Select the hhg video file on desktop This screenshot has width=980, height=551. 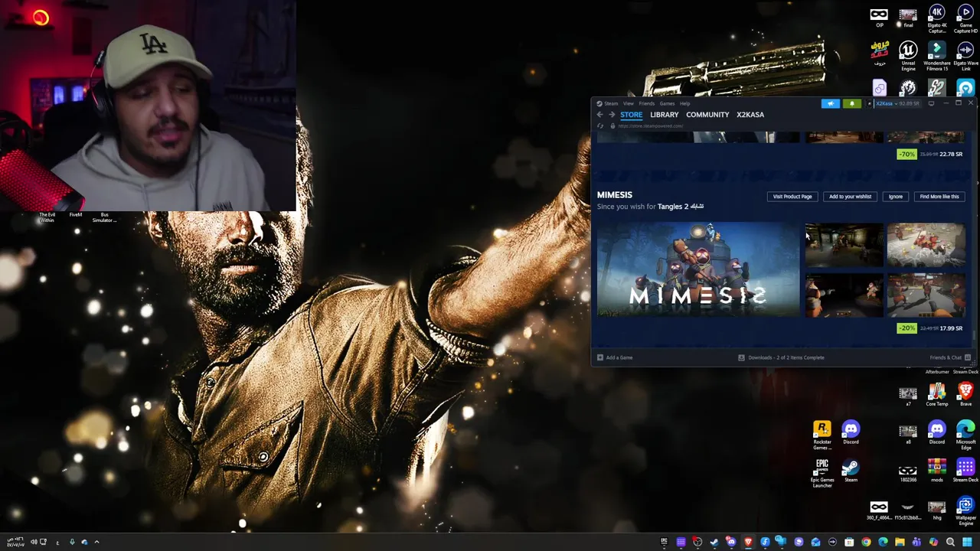pyautogui.click(x=936, y=509)
